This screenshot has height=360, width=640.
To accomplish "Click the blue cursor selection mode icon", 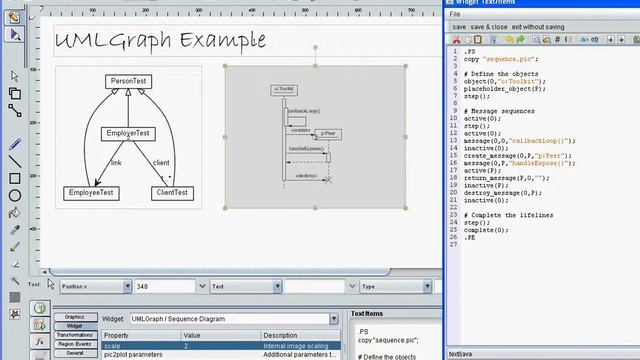I will point(14,34).
